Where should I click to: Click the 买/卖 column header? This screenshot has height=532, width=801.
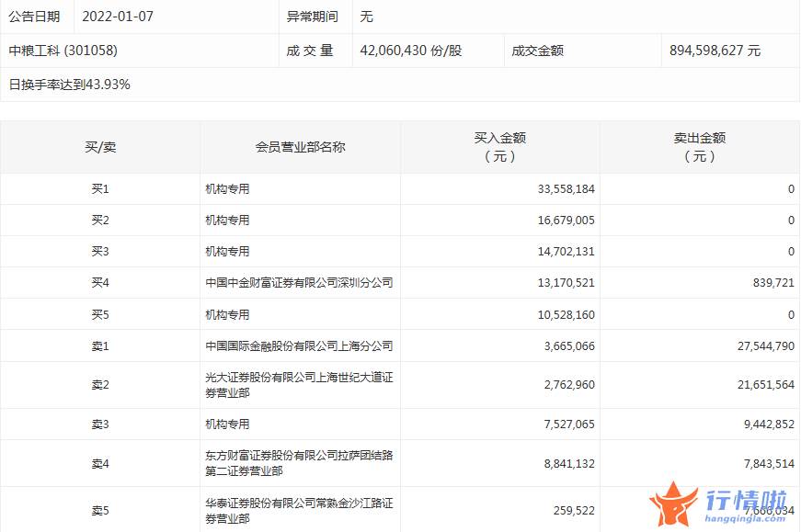(x=100, y=147)
